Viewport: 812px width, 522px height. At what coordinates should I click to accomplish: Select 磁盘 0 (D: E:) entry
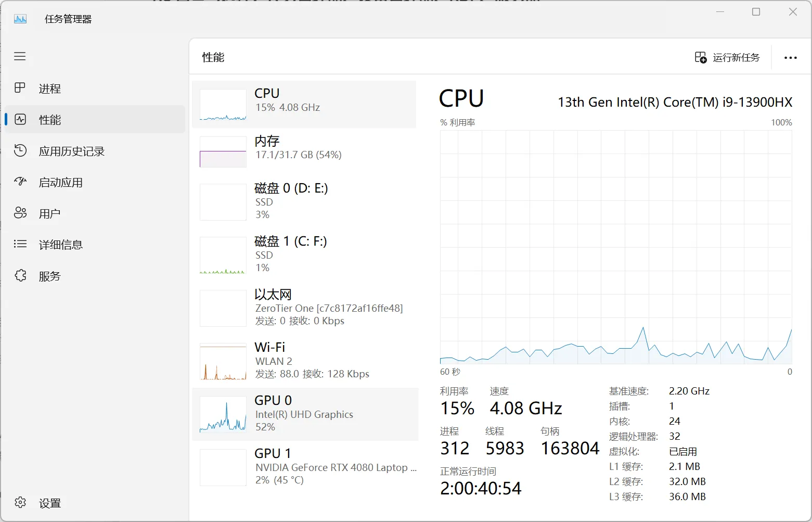[304, 201]
